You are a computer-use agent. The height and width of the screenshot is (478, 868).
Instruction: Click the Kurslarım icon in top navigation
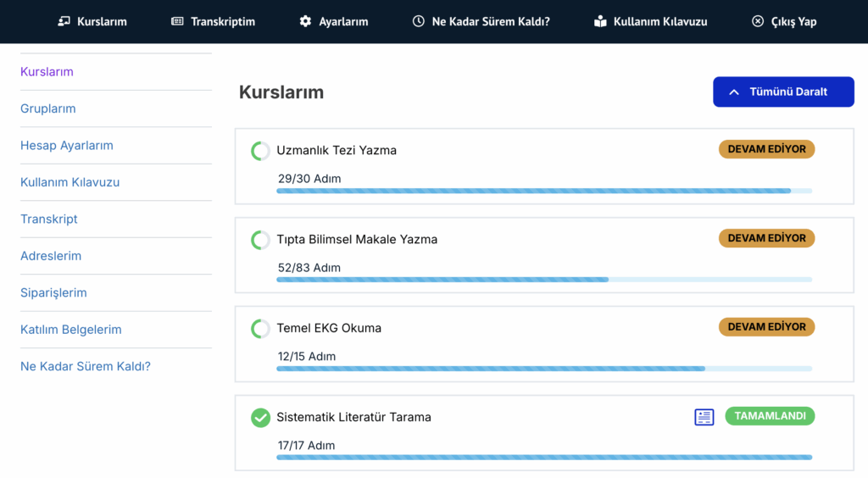64,21
